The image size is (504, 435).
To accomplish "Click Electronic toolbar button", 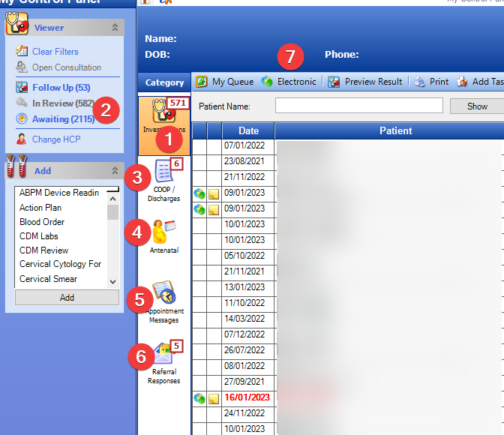I will pyautogui.click(x=289, y=82).
